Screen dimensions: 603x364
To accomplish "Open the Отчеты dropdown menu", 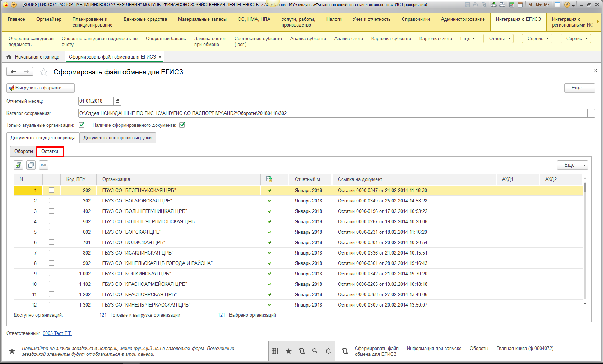I will (x=498, y=39).
